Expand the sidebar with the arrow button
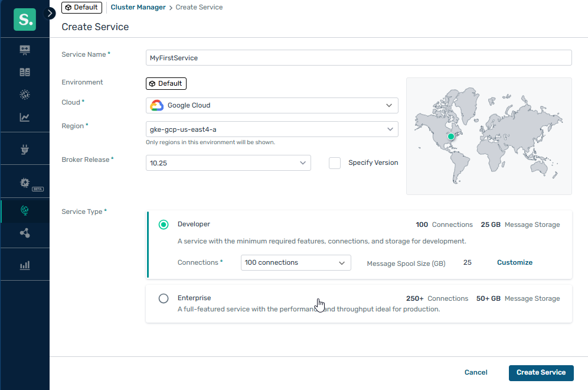Viewport: 588px width, 390px height. pos(50,13)
